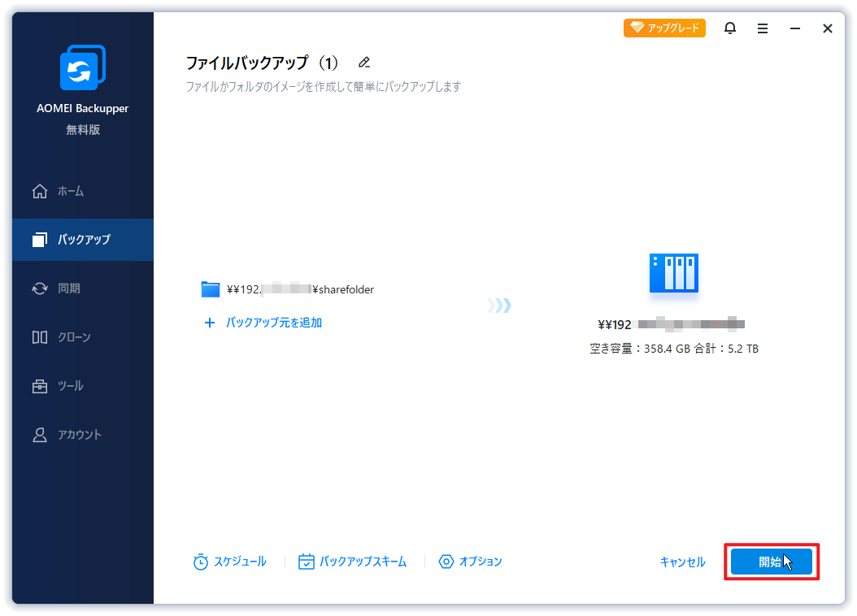The width and height of the screenshot is (857, 616).
Task: Open the hamburger menu icon
Action: pyautogui.click(x=763, y=28)
